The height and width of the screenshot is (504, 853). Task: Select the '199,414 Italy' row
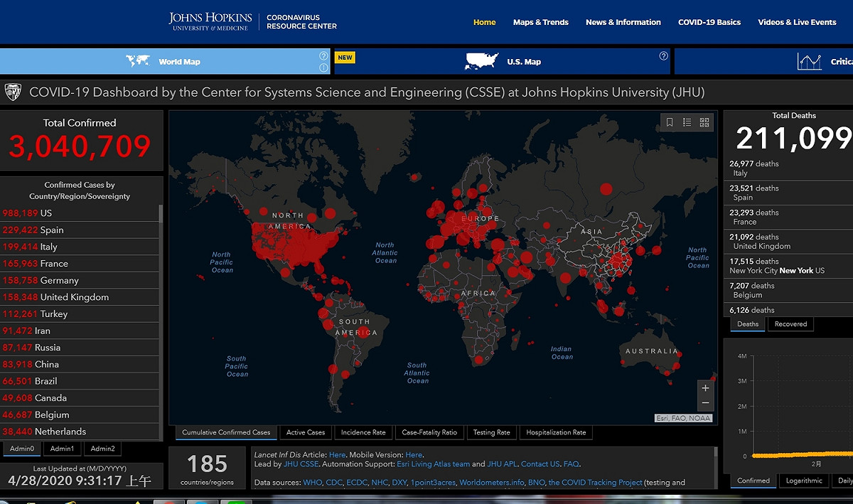pos(80,247)
